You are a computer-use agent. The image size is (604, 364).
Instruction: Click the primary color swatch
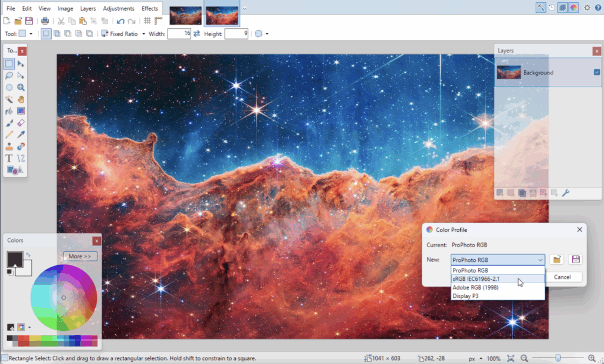pos(14,258)
